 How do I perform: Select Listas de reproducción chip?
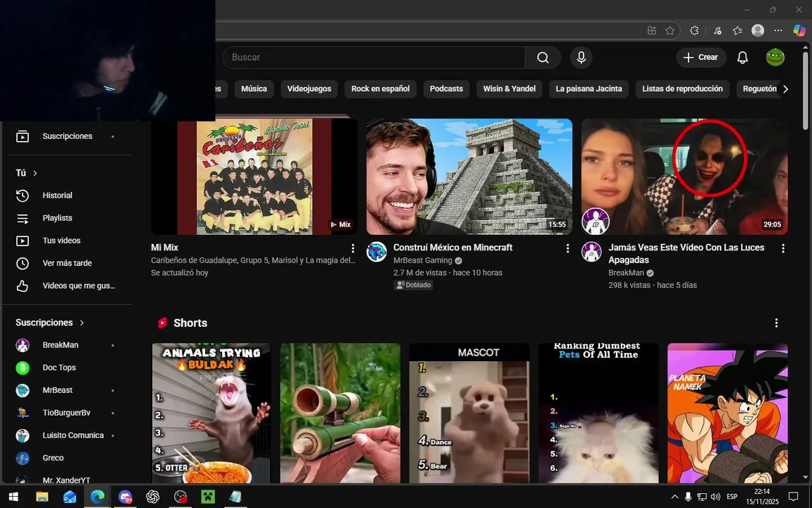coord(682,89)
